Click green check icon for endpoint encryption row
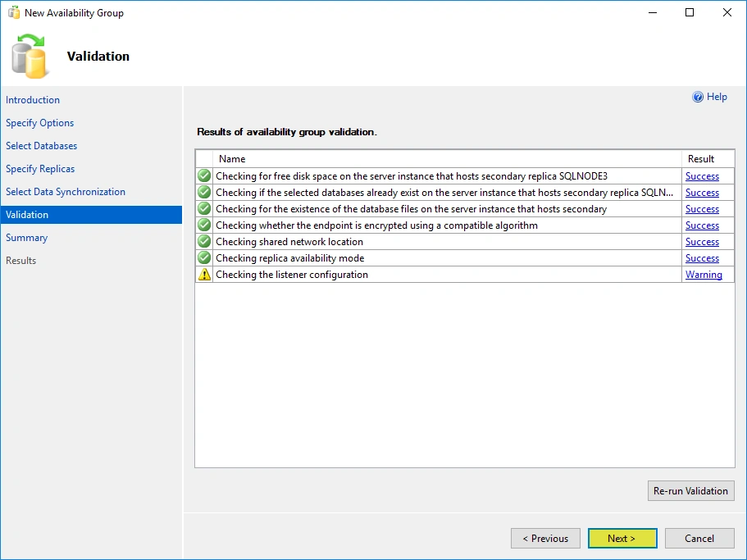Screen dimensions: 747x560 (x=204, y=225)
